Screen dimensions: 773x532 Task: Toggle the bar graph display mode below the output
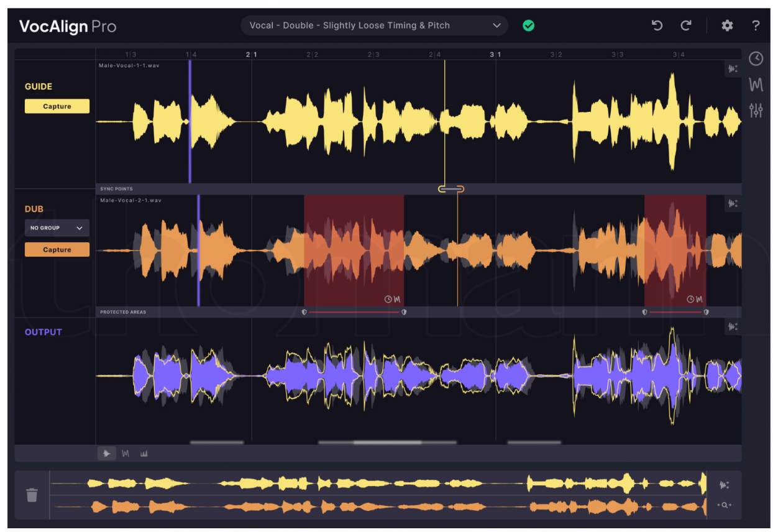[x=144, y=454]
